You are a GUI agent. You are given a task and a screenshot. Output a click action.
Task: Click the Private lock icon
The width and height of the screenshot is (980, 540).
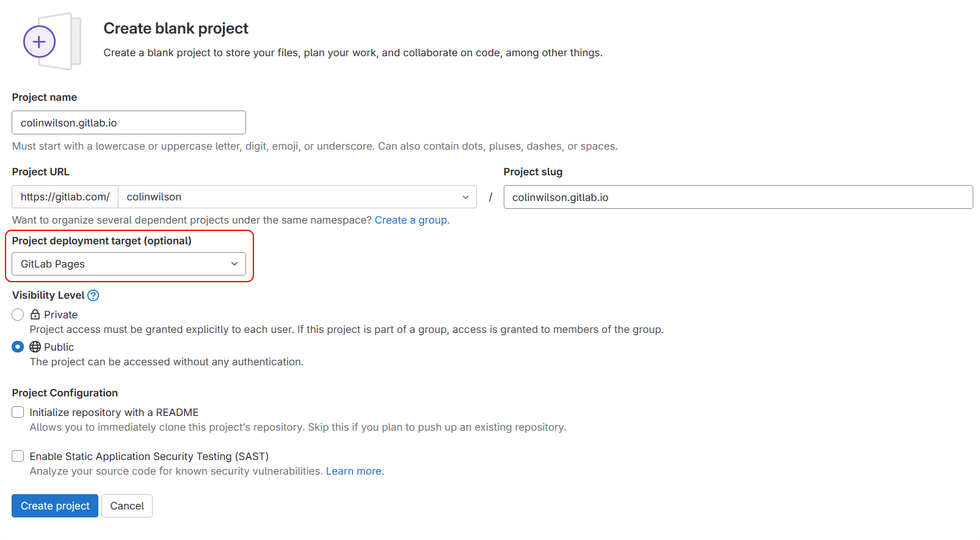point(35,315)
